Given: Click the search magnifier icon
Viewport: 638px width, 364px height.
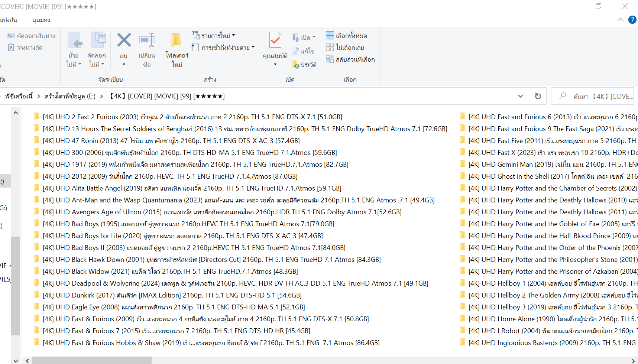Looking at the screenshot, I should click(x=563, y=96).
